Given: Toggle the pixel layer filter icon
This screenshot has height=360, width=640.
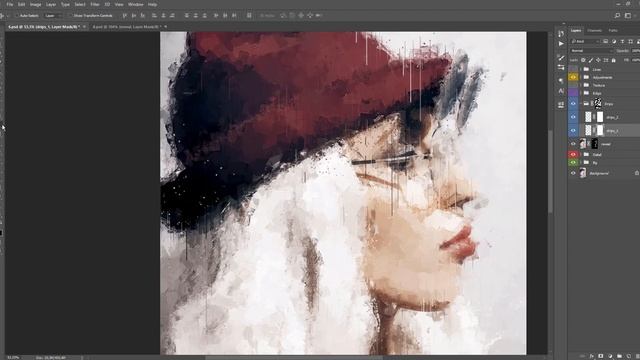Looking at the screenshot, I should [x=606, y=41].
